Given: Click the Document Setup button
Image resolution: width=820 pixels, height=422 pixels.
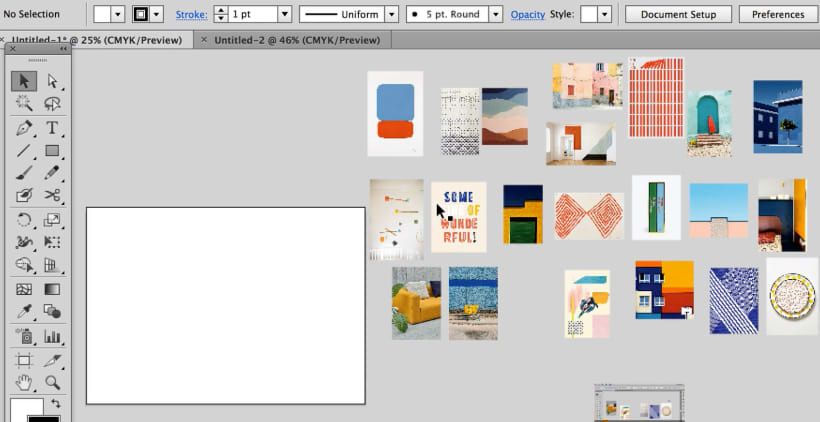Looking at the screenshot, I should pos(678,14).
